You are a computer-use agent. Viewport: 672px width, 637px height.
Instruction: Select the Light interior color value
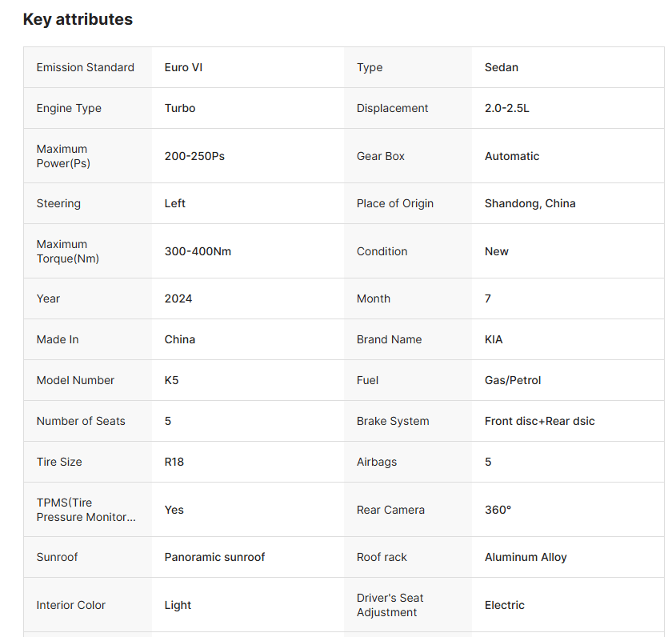coord(178,605)
